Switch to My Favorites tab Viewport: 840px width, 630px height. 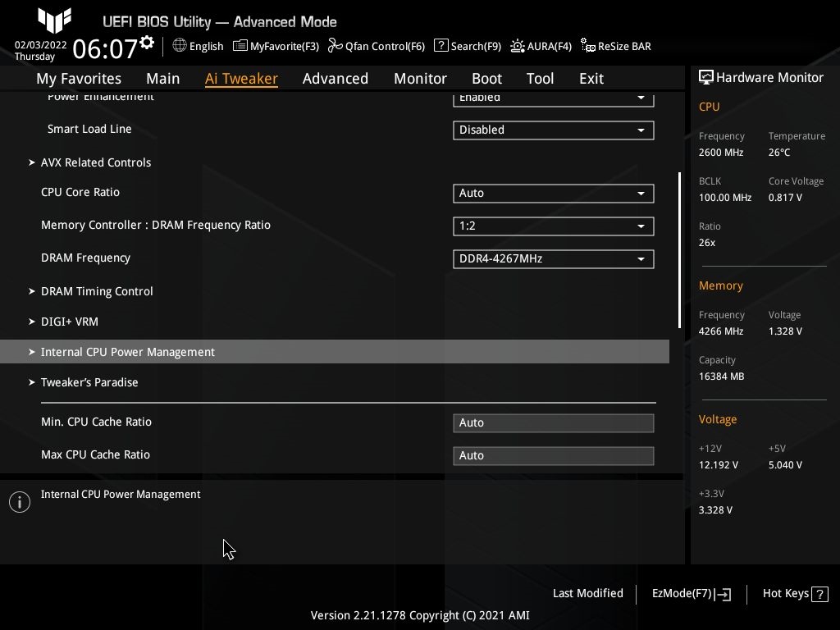[x=79, y=78]
